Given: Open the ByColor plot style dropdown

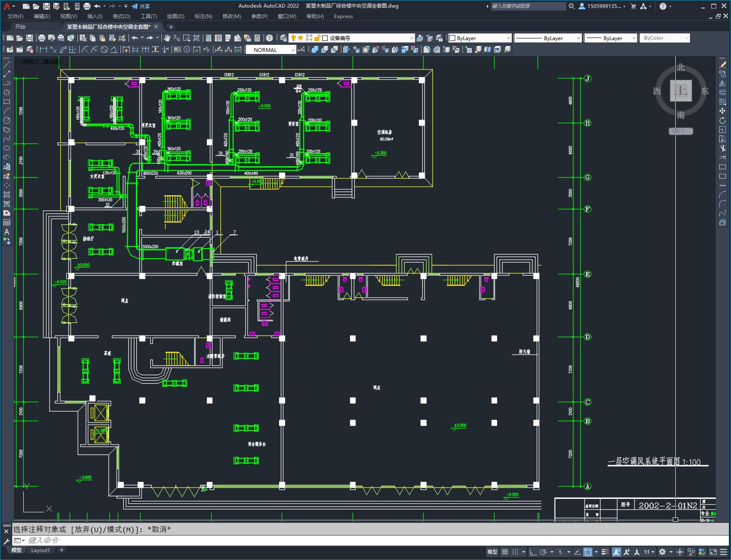Looking at the screenshot, I should (665, 38).
